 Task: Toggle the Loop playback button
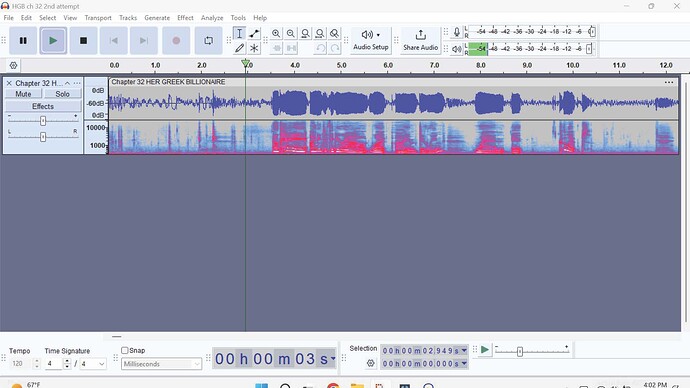click(209, 40)
